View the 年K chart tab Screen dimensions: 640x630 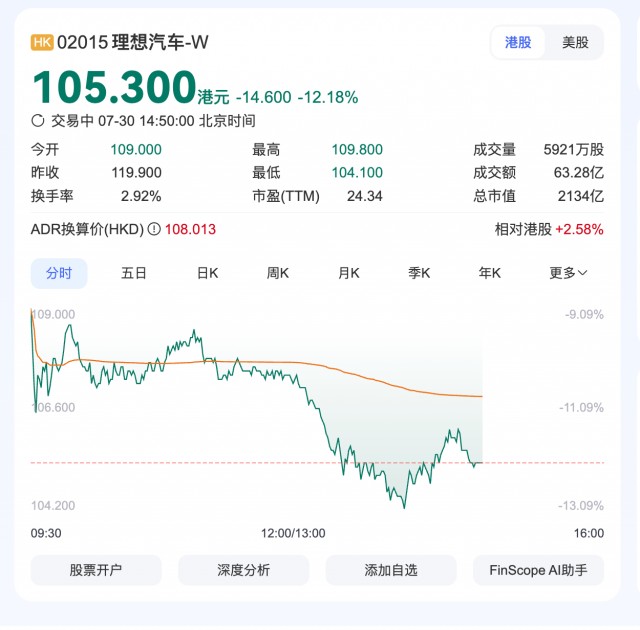(490, 273)
